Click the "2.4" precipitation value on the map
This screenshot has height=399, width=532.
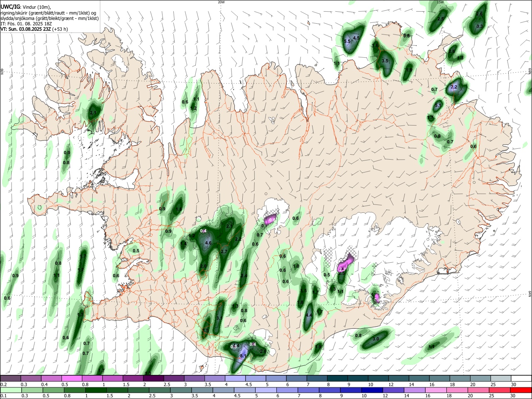[244, 276]
